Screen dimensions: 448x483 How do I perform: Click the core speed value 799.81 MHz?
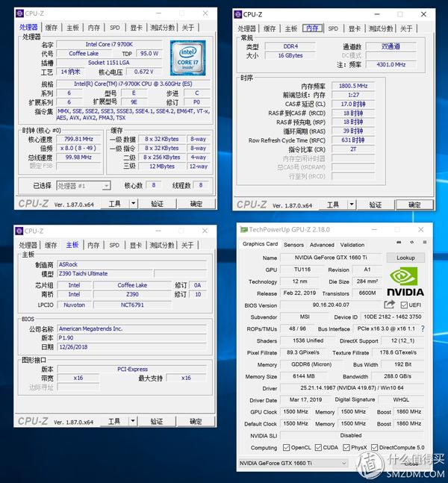pos(78,140)
